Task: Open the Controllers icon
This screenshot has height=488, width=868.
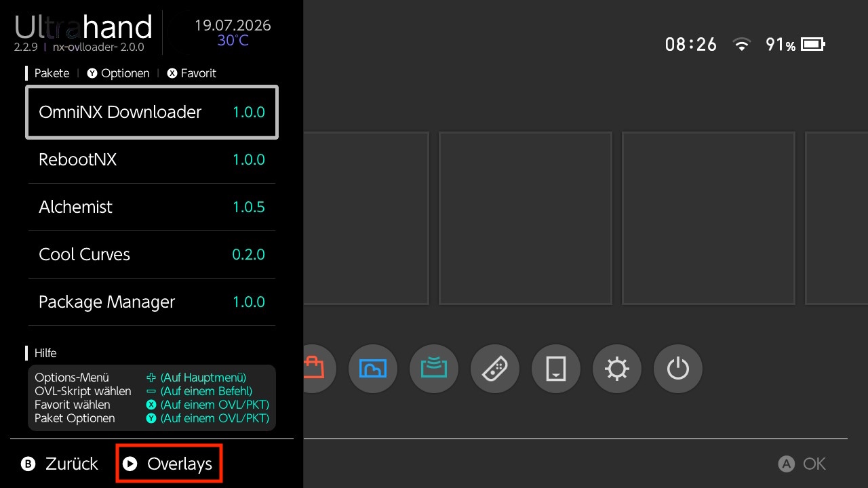Action: [x=494, y=369]
